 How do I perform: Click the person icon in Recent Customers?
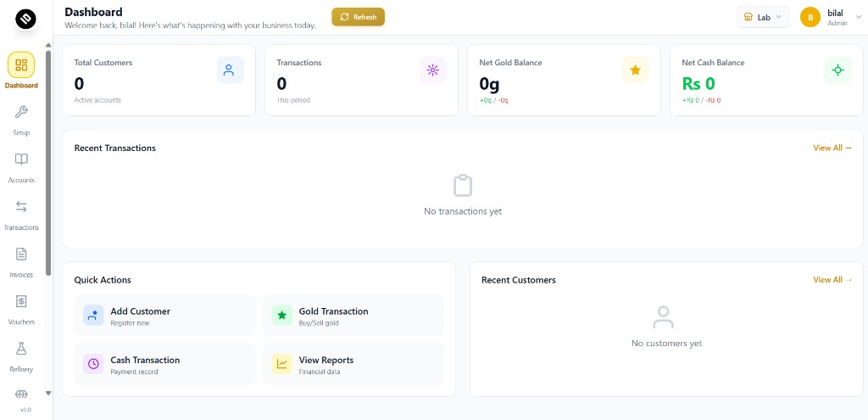(x=663, y=317)
